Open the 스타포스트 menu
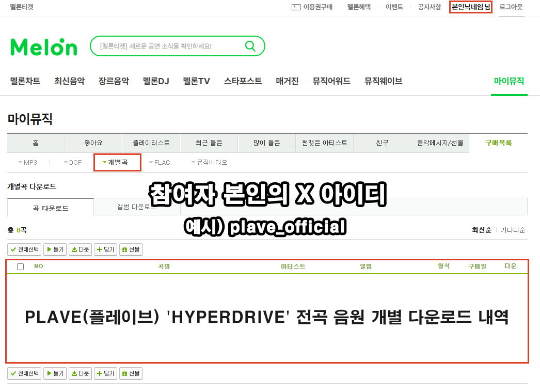This screenshot has height=392, width=540. 243,81
